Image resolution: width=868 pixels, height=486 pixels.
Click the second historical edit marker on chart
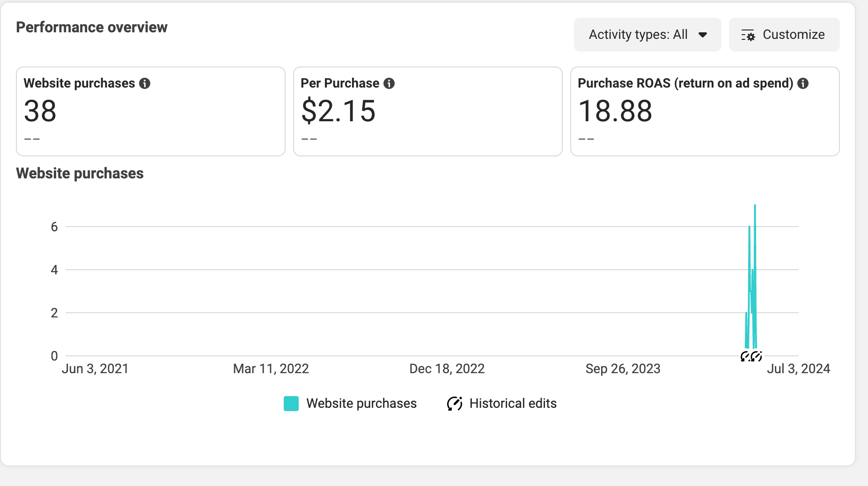click(x=757, y=356)
